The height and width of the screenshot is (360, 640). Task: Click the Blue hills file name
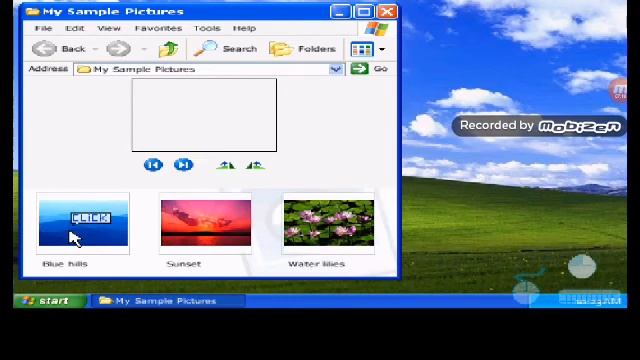click(65, 264)
